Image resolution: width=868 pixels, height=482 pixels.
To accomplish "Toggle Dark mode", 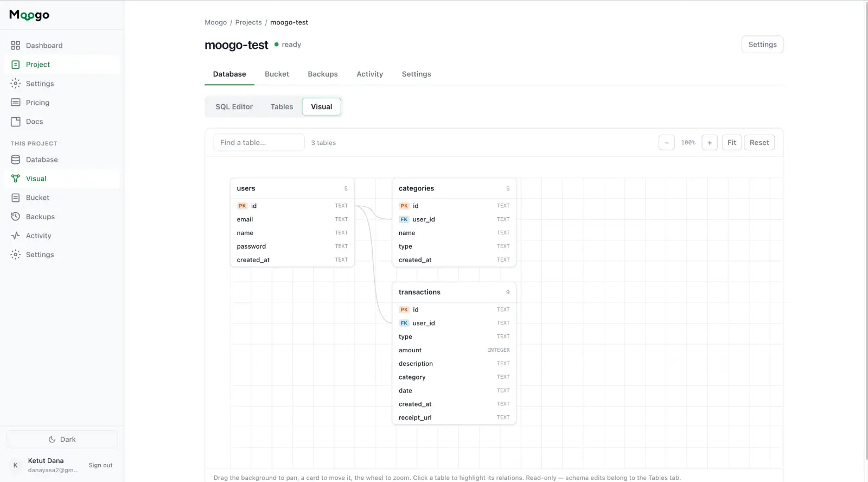I will tap(62, 440).
